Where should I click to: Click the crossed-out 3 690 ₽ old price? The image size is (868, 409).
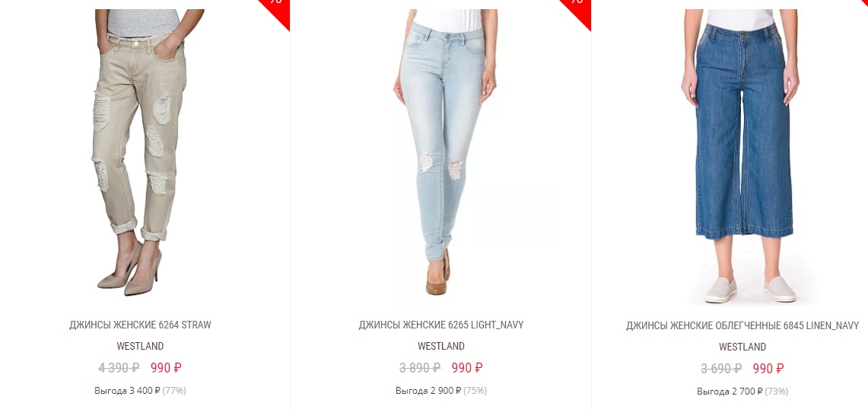point(721,369)
